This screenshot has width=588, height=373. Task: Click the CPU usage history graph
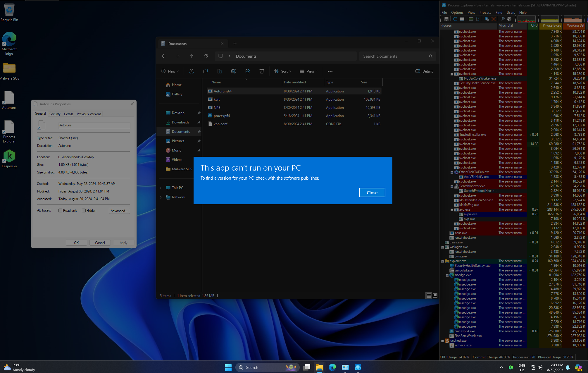(527, 19)
